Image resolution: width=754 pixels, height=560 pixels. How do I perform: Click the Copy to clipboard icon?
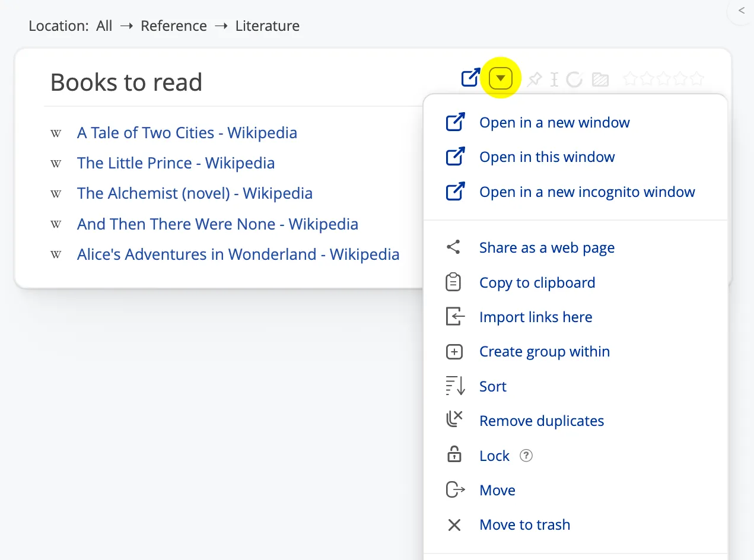[454, 282]
